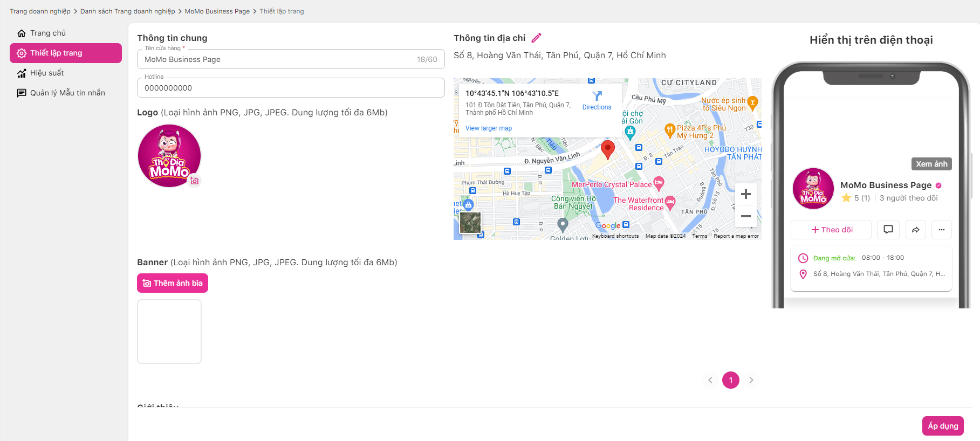
Task: Click MerPerle Crystal Palace hotel marker
Action: pos(659,183)
